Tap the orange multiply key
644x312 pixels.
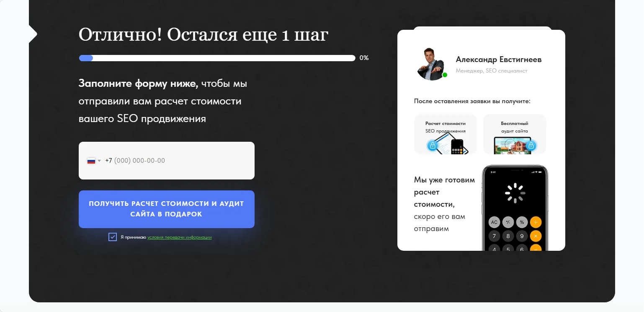(536, 236)
